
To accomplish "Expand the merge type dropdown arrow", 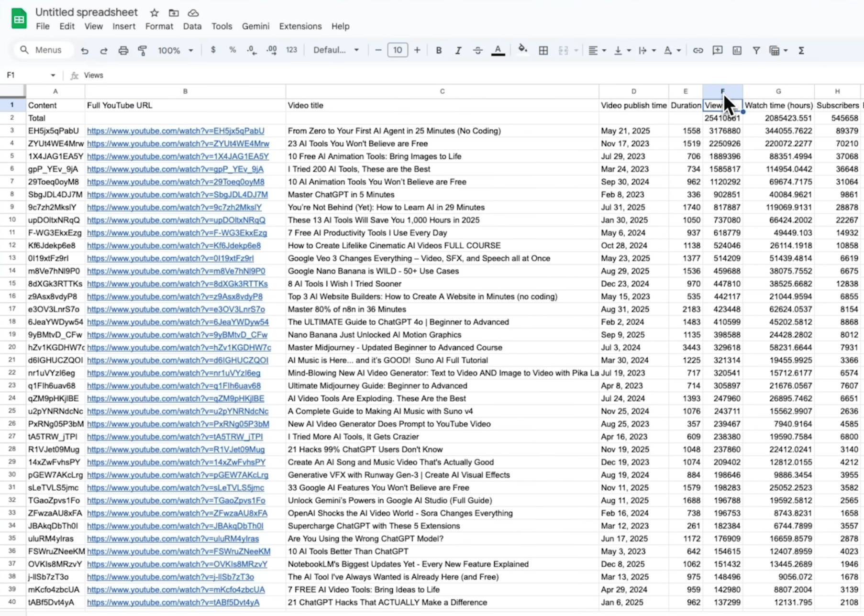I will coord(576,50).
